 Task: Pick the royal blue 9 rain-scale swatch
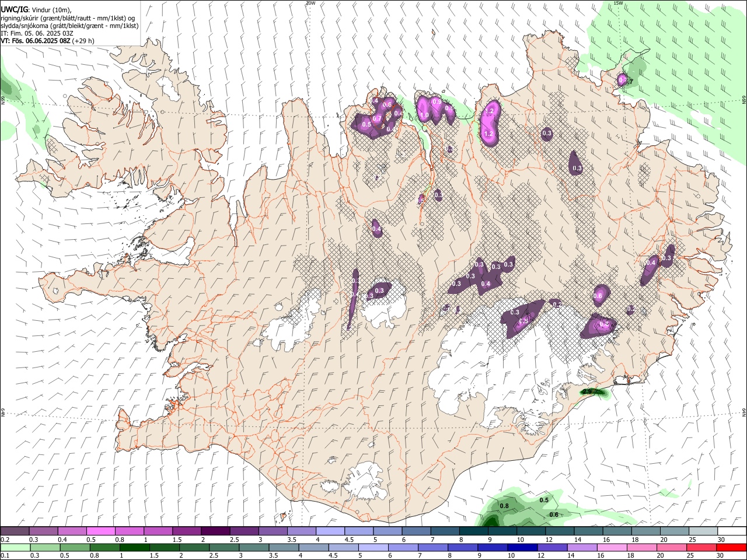[493, 547]
